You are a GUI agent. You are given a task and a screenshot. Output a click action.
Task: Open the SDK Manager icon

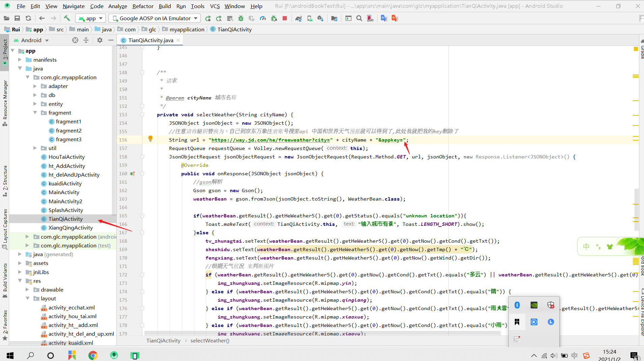click(x=320, y=18)
